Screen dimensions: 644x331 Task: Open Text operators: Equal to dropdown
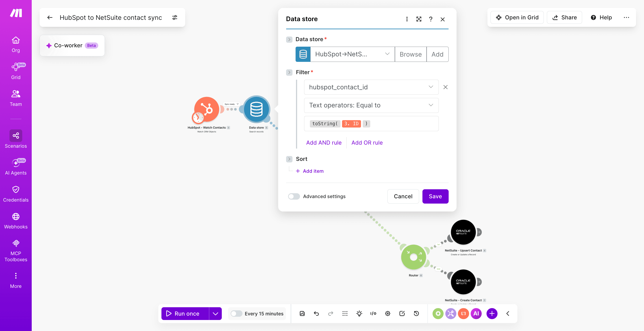[371, 105]
